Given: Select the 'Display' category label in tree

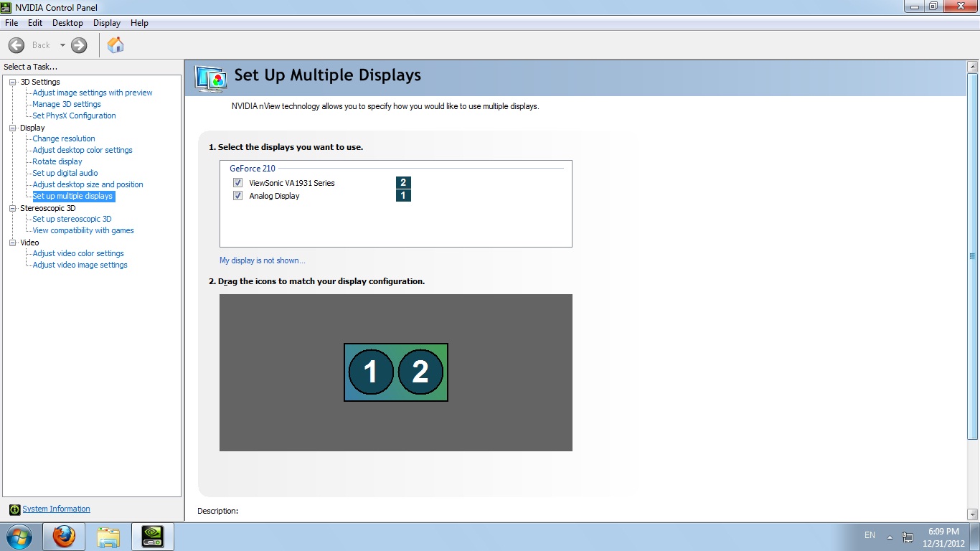Looking at the screenshot, I should [32, 128].
